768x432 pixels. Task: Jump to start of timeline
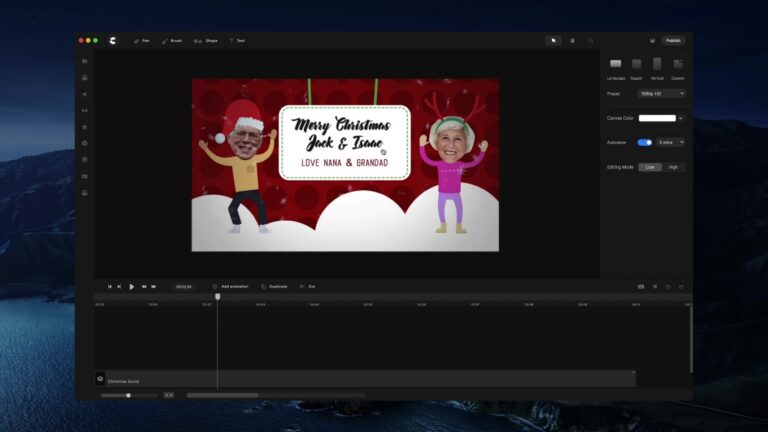[110, 287]
